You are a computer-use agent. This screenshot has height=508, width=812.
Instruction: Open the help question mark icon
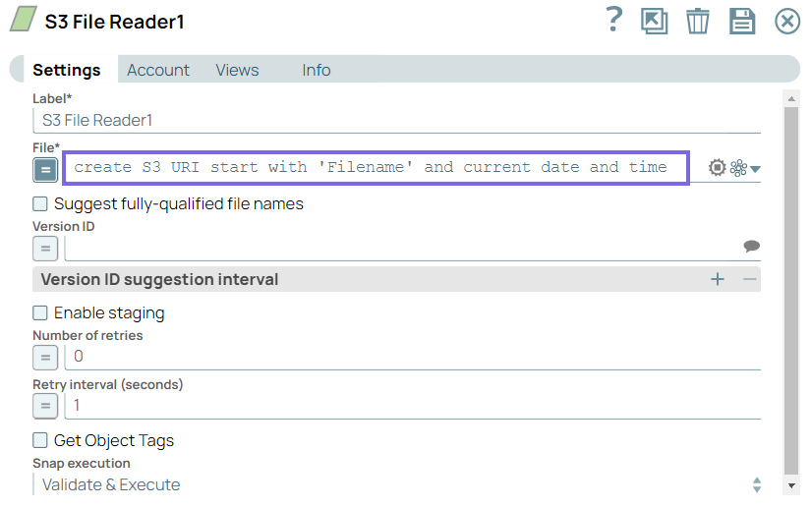tap(614, 20)
